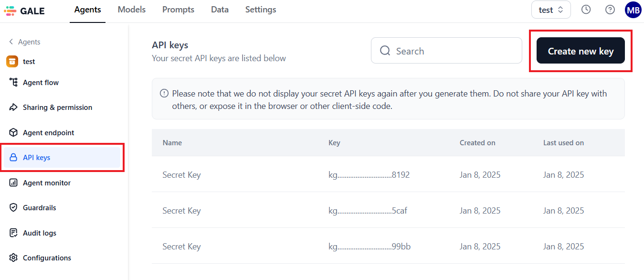Screen dimensions: 644x280
Task: Click the Created on column header
Action: (x=477, y=142)
